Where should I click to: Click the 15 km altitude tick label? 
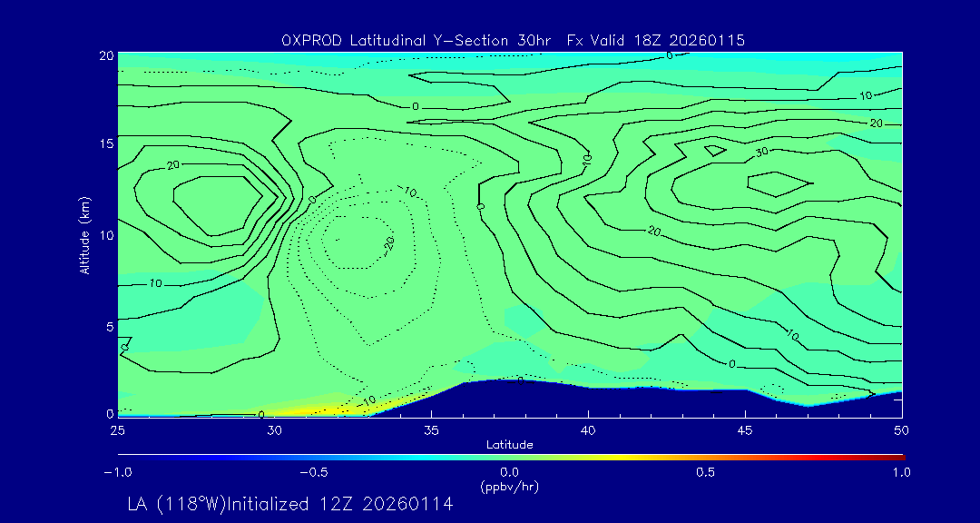[x=104, y=144]
